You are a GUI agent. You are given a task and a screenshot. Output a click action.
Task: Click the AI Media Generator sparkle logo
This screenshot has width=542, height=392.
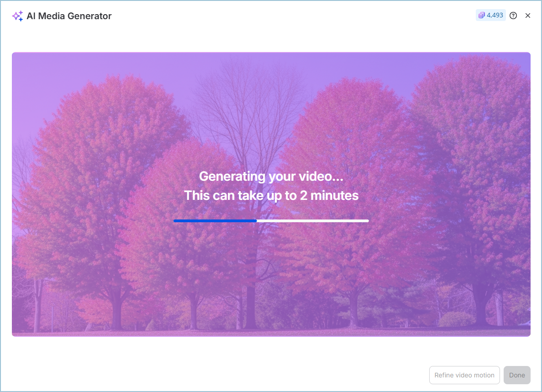tap(17, 16)
